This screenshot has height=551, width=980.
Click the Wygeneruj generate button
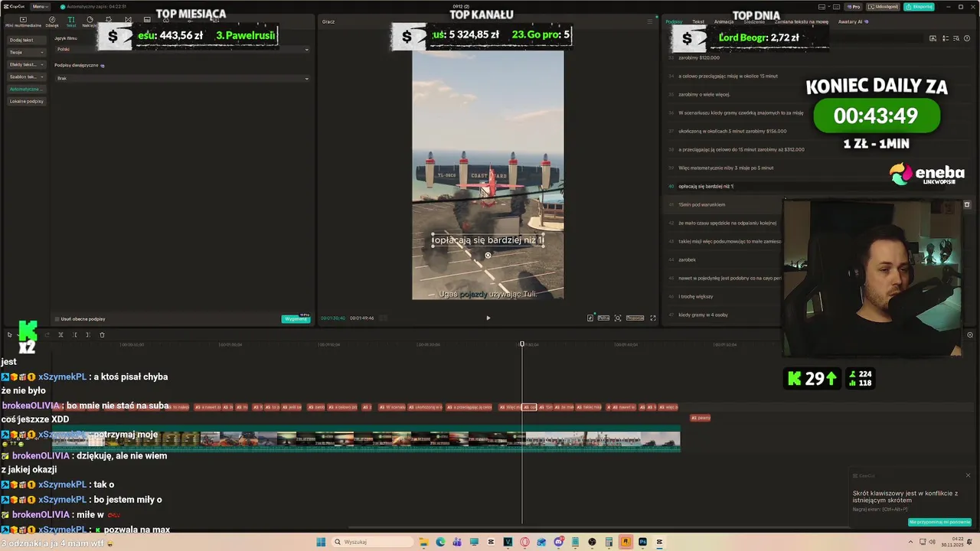point(296,318)
